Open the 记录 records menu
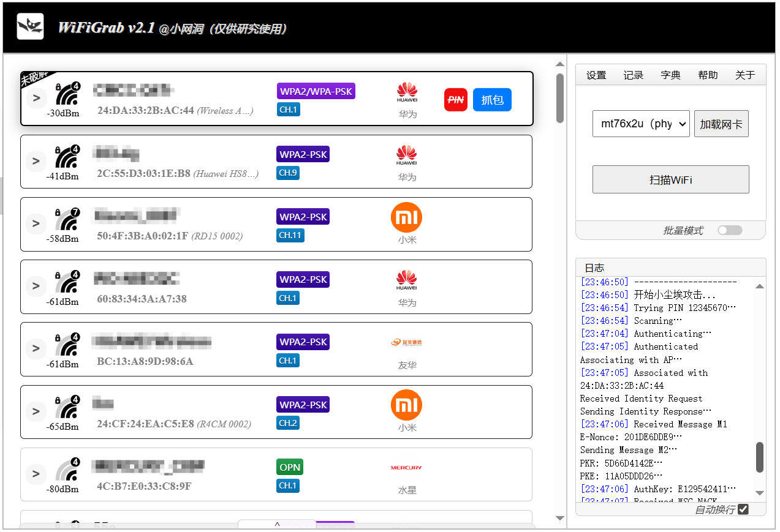 click(x=634, y=75)
